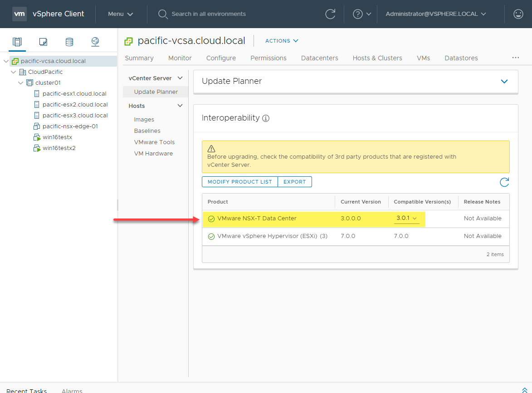532x393 pixels.
Task: Open Hosts and Clusters inventory view icon
Action: pyautogui.click(x=17, y=42)
